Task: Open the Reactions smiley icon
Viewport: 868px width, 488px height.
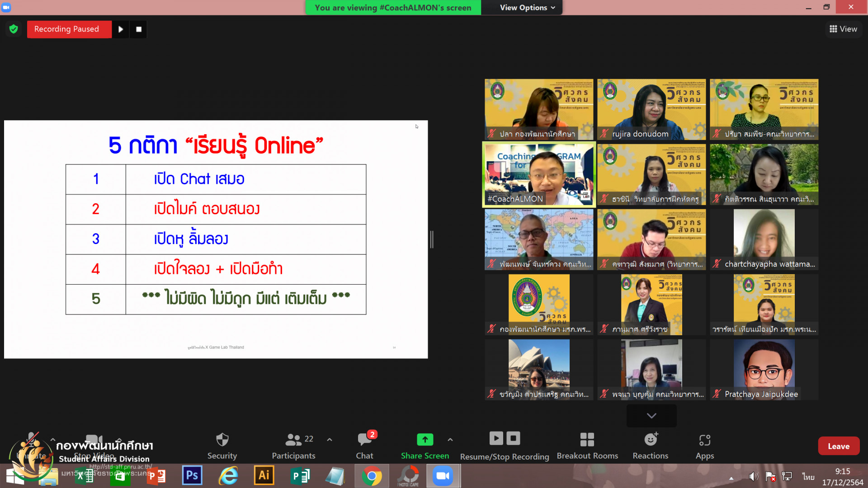Action: point(650,440)
